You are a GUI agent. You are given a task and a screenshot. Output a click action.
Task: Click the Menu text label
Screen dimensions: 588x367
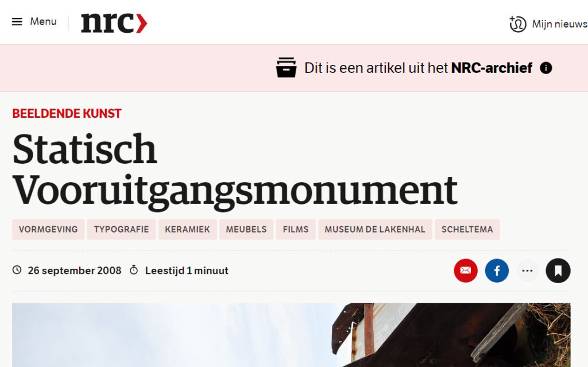click(43, 22)
